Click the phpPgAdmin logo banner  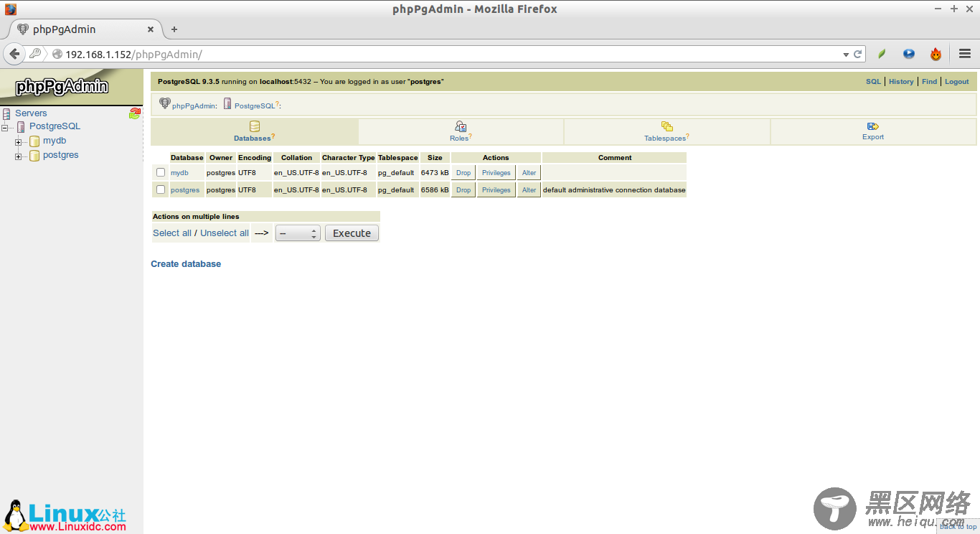click(71, 87)
